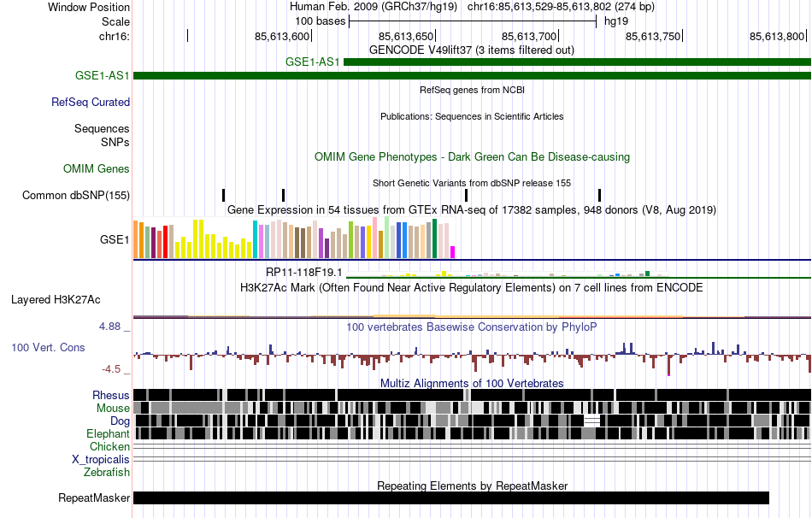This screenshot has width=812, height=518.
Task: Open the OMIM Genes track label
Action: pos(97,169)
